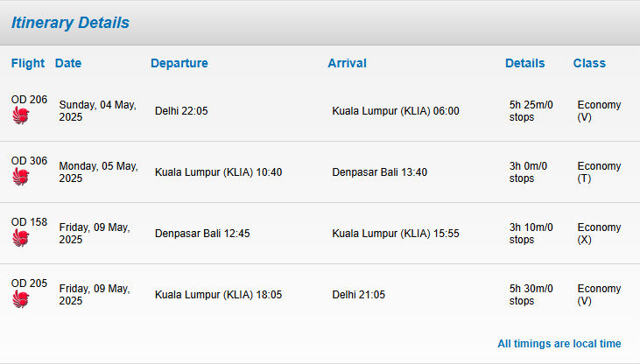Viewport: 640px width, 364px height.
Task: Select the Arrival column header
Action: pos(347,63)
